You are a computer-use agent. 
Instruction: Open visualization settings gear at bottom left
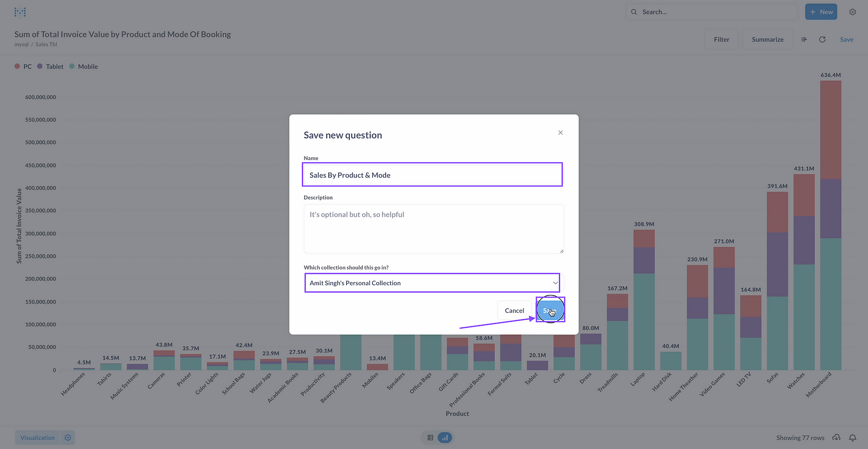(68, 438)
